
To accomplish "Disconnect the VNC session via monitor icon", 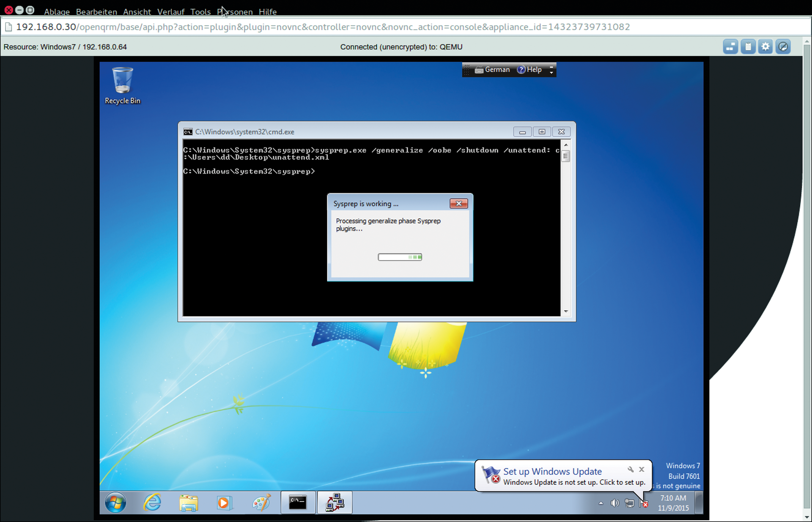I will (783, 46).
